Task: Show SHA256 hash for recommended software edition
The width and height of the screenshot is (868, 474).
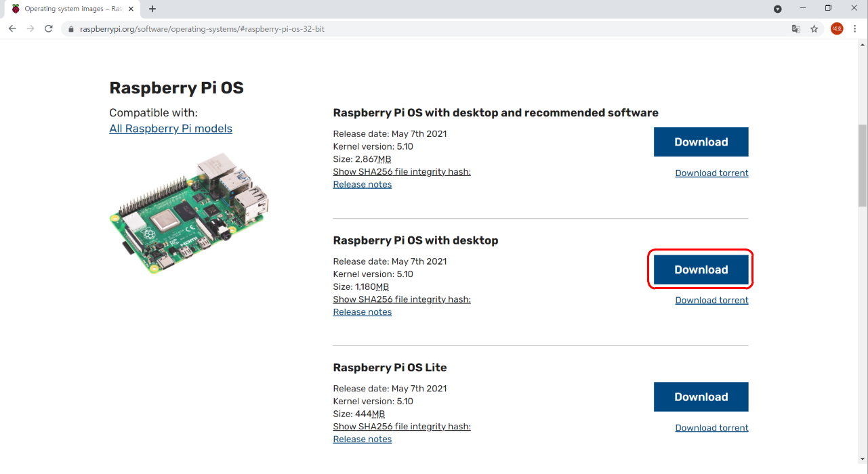Action: 402,172
